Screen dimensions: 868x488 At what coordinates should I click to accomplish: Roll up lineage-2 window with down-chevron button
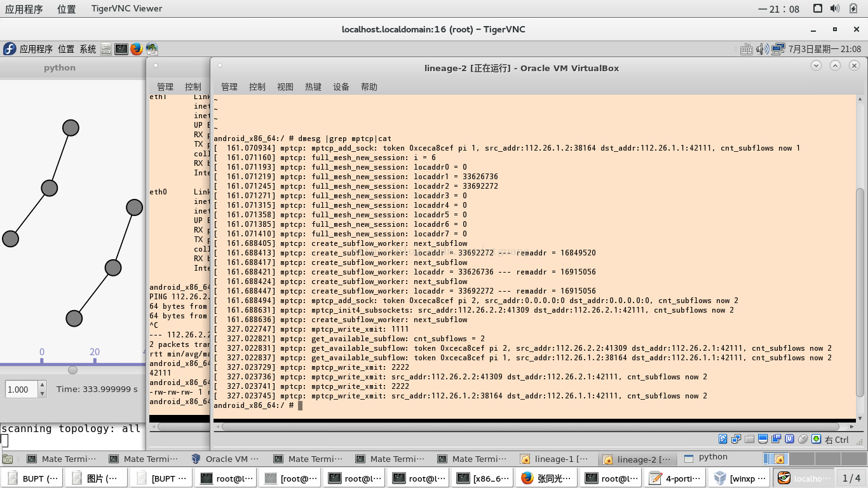pos(816,65)
